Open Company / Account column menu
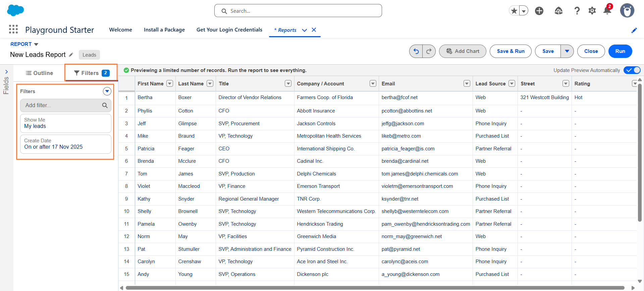Image resolution: width=644 pixels, height=291 pixels. [373, 83]
